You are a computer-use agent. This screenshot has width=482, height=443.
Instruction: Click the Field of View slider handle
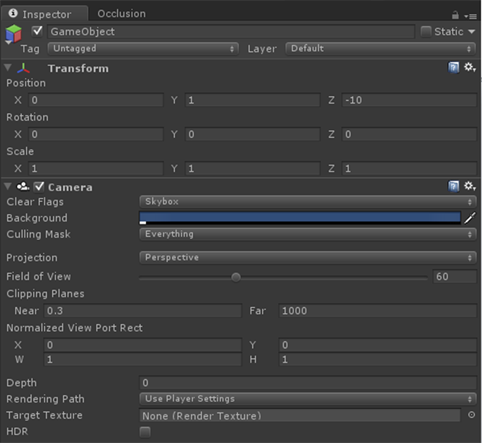pos(236,277)
